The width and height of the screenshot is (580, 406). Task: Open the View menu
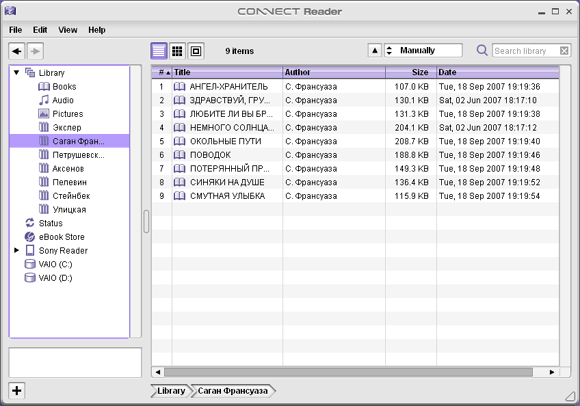68,30
